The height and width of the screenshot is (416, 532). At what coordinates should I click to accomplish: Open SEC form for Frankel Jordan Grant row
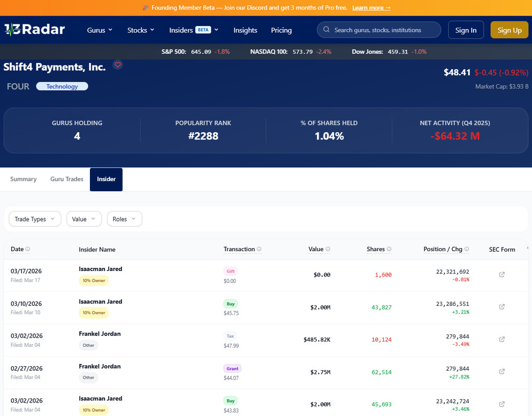502,371
